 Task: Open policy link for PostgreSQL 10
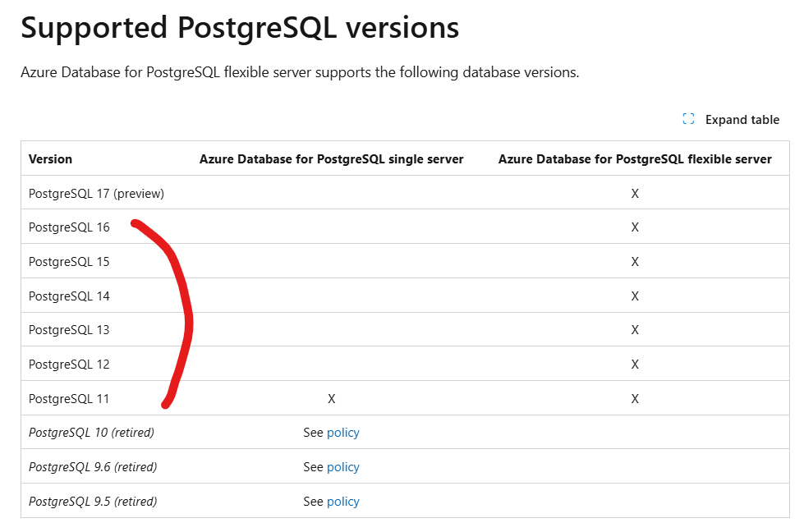tap(343, 433)
